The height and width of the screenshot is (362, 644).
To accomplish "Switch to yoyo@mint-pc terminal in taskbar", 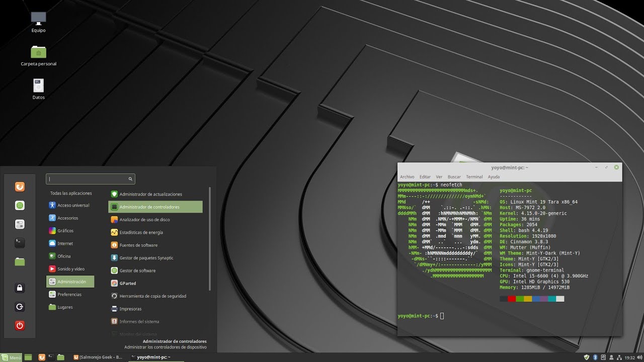I will pyautogui.click(x=155, y=357).
